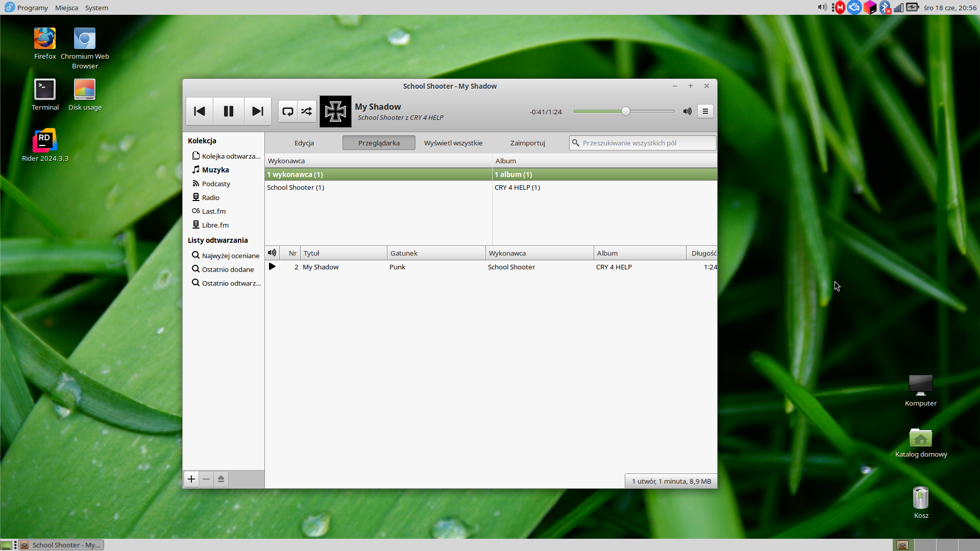This screenshot has width=980, height=551.
Task: Open Terminal desktop icon
Action: point(45,95)
